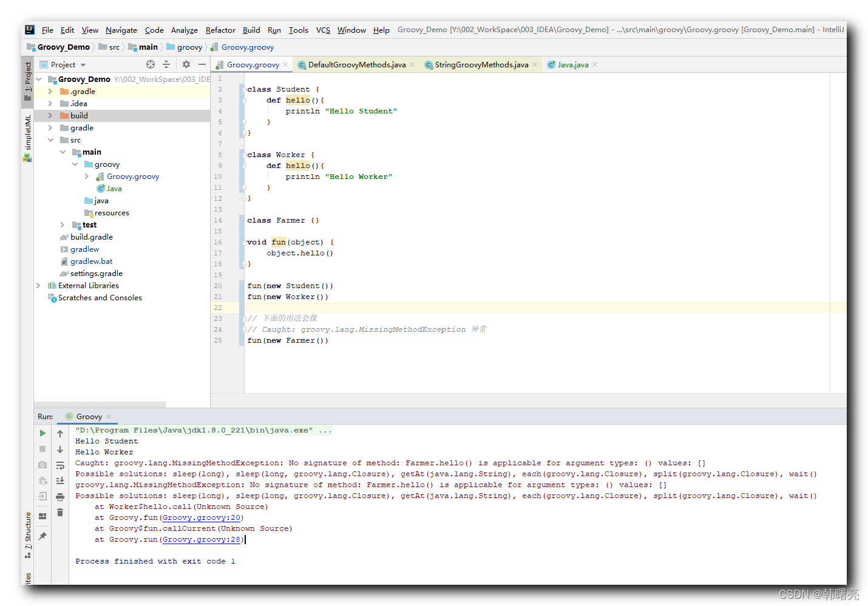Toggle the Structure tool window stripe
This screenshot has height=606, width=868.
[x=28, y=534]
